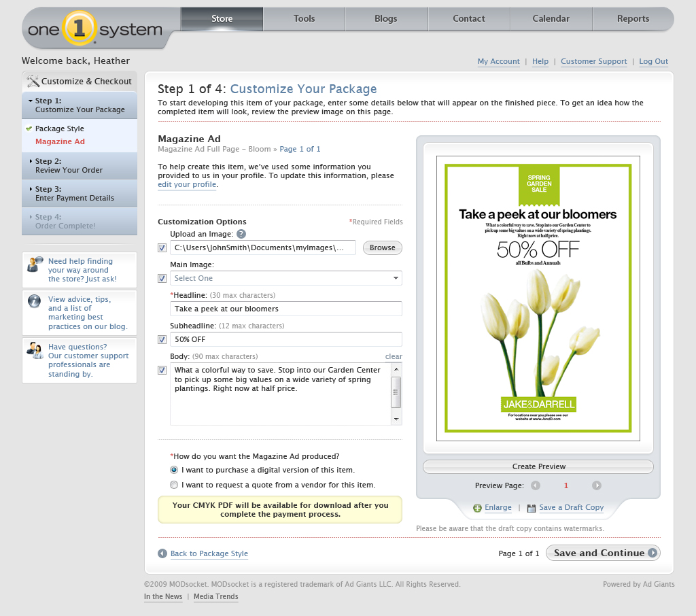Collapse Step 1 Customize Your Package section
The width and height of the screenshot is (696, 616).
(x=80, y=105)
